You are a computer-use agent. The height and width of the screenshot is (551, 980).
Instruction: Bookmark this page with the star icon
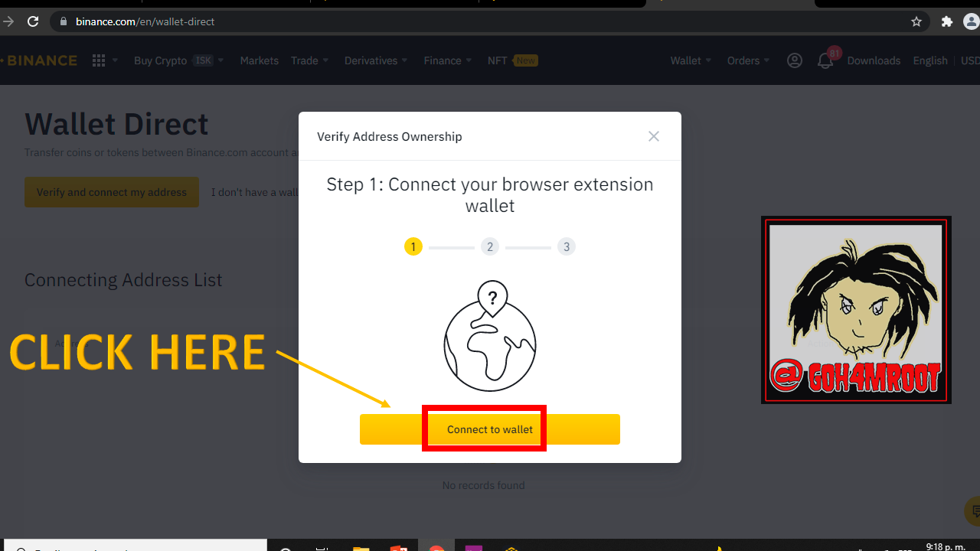[x=916, y=21]
